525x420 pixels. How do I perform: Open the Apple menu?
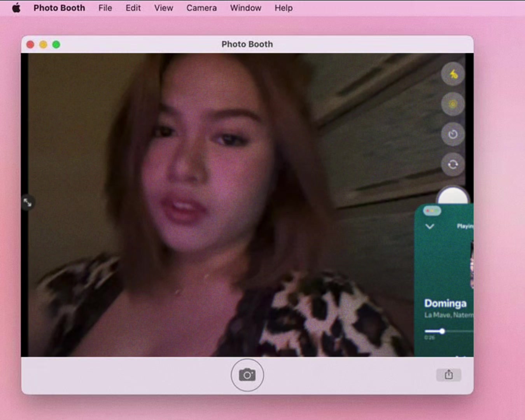16,8
